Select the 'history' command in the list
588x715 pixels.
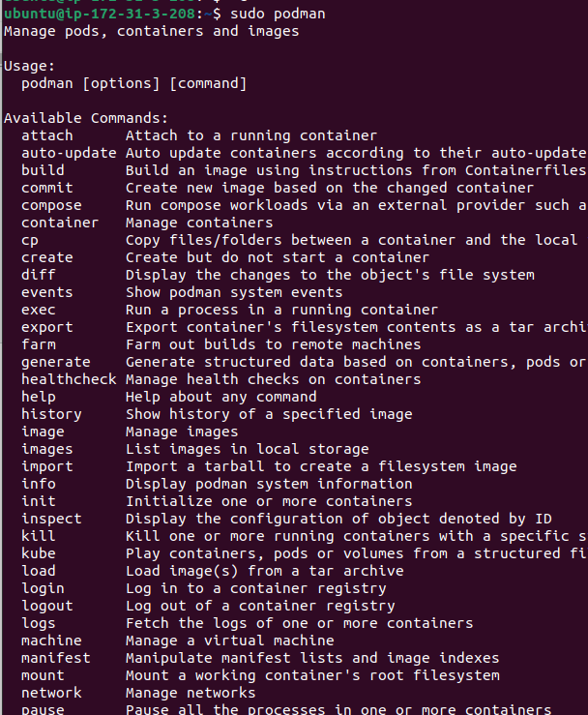[51, 414]
